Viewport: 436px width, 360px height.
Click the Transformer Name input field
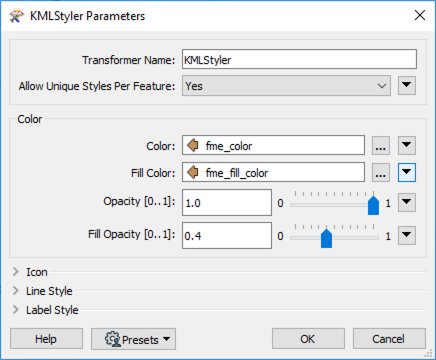(x=299, y=59)
